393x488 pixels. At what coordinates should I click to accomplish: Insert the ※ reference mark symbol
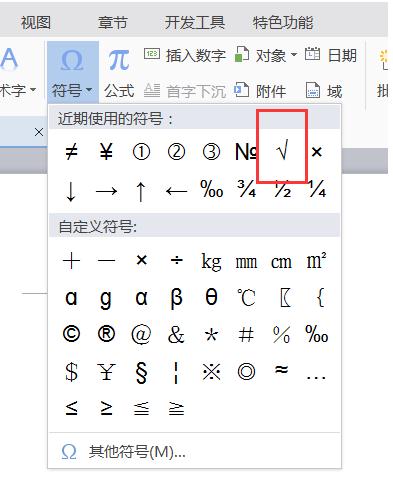point(211,371)
